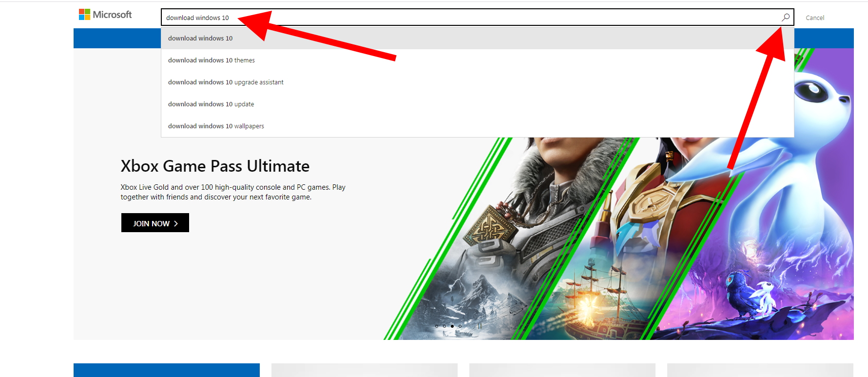Select 'download windows 10 wallpapers' suggestion

(478, 126)
